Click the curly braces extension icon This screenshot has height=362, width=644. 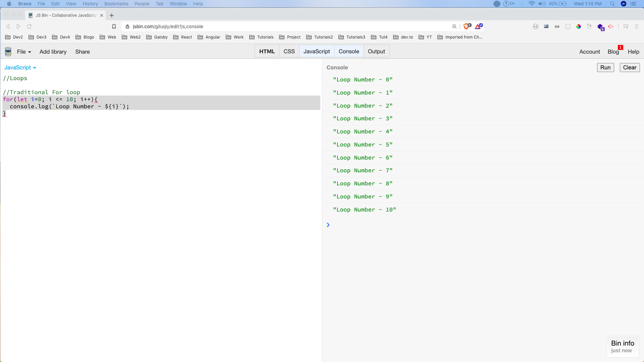[x=557, y=26]
